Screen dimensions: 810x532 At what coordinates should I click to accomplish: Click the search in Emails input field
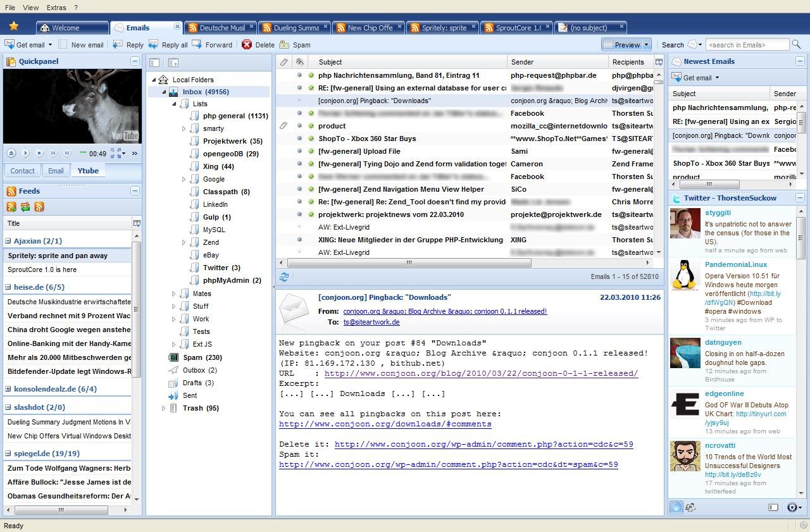(747, 44)
